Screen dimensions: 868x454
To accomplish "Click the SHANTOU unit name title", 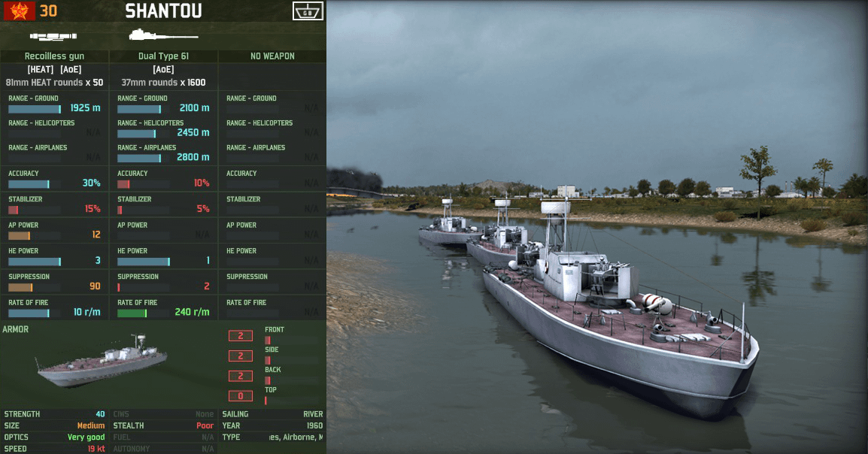I will pyautogui.click(x=163, y=11).
